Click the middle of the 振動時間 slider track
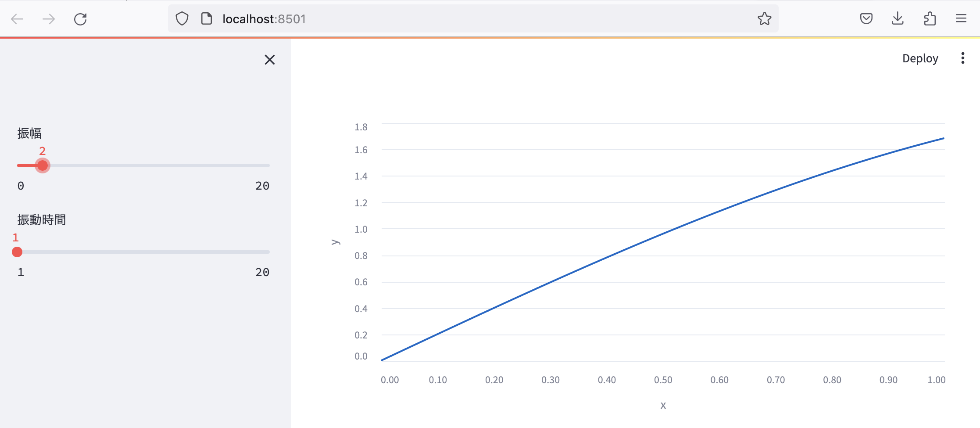The width and height of the screenshot is (980, 428). (x=143, y=252)
